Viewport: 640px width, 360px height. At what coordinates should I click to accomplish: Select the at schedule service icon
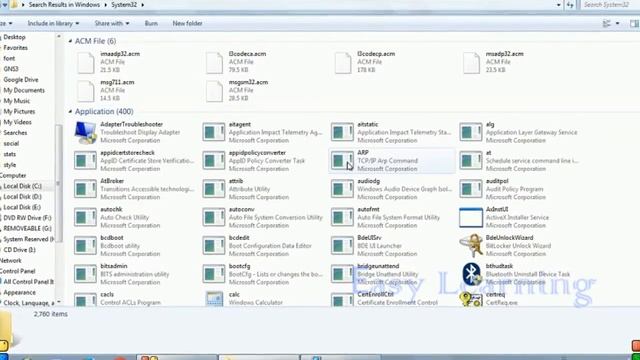click(471, 161)
